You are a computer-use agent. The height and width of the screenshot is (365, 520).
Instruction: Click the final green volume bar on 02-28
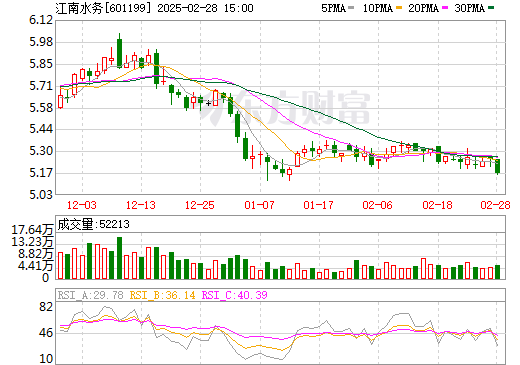498,272
